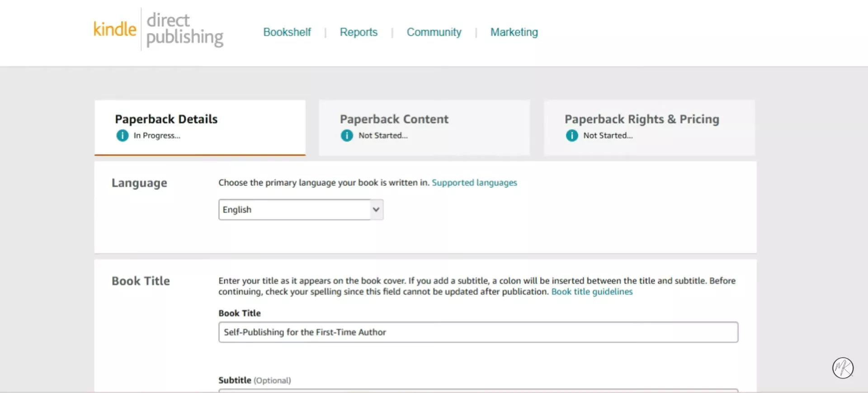Image resolution: width=868 pixels, height=393 pixels.
Task: Open the Book title guidelines link
Action: pos(592,292)
